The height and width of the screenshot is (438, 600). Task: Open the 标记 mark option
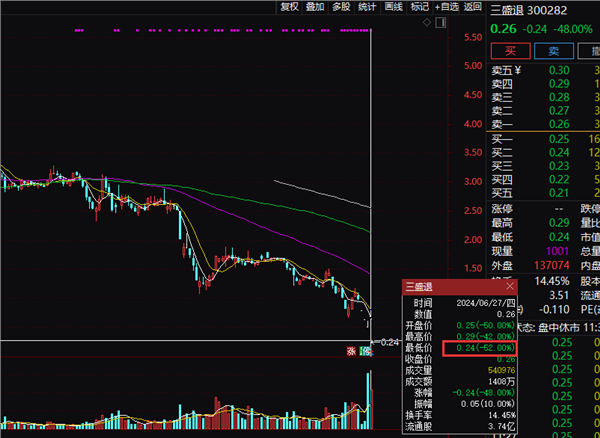(419, 7)
